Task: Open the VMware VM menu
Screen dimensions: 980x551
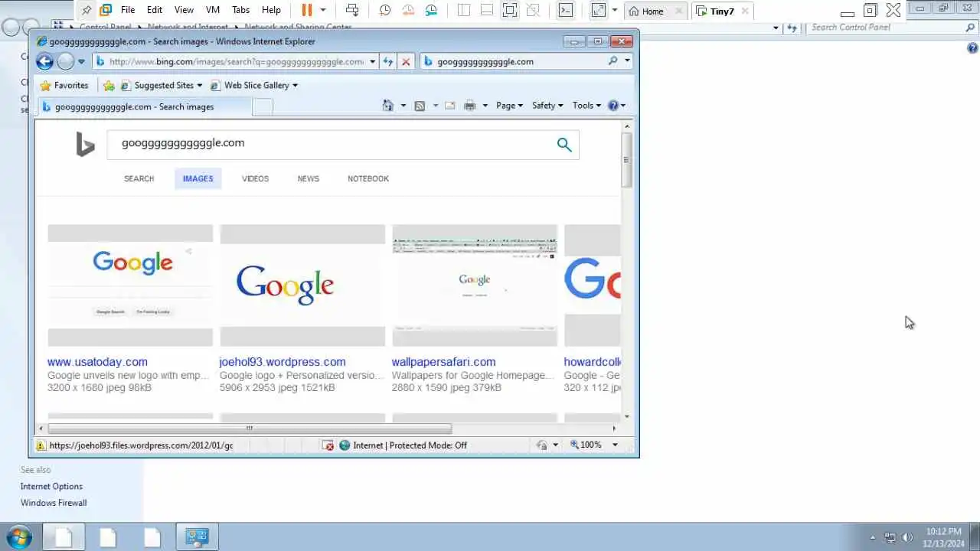Action: [x=213, y=10]
